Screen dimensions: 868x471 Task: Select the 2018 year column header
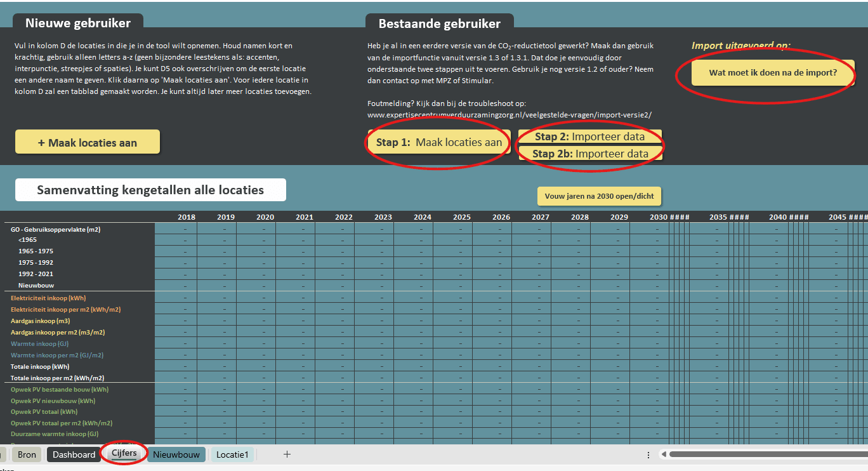coord(187,217)
